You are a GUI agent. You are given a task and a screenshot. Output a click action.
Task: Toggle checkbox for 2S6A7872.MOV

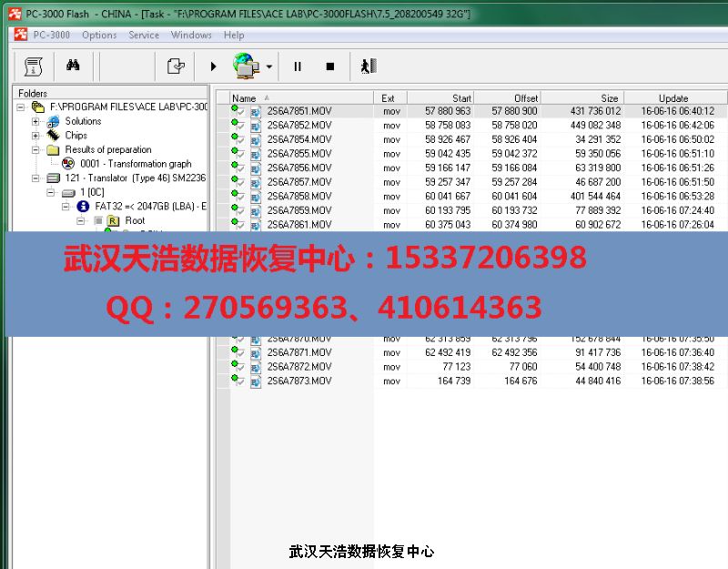click(240, 367)
